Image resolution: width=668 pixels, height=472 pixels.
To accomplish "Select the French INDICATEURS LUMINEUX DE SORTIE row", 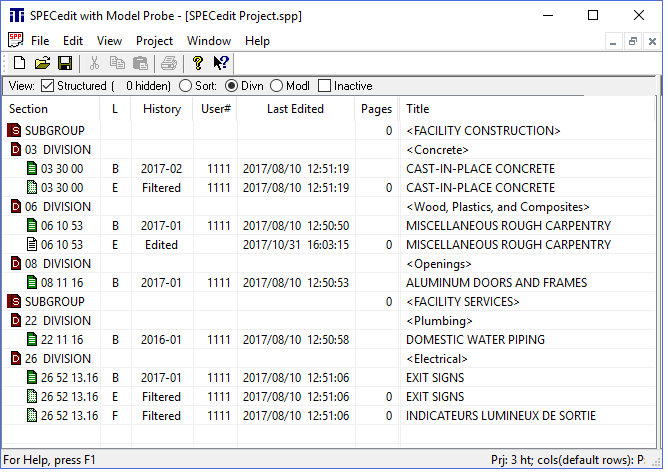I will (329, 416).
